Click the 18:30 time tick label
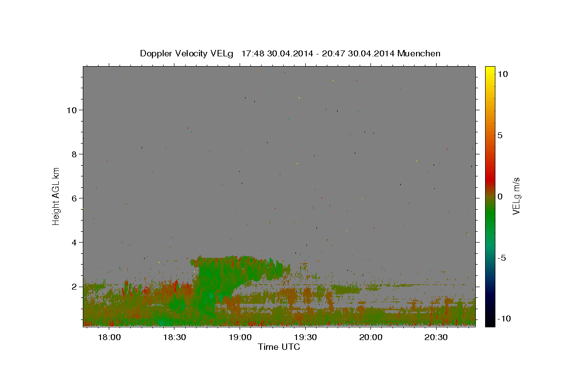This screenshot has width=588, height=392. [x=175, y=338]
